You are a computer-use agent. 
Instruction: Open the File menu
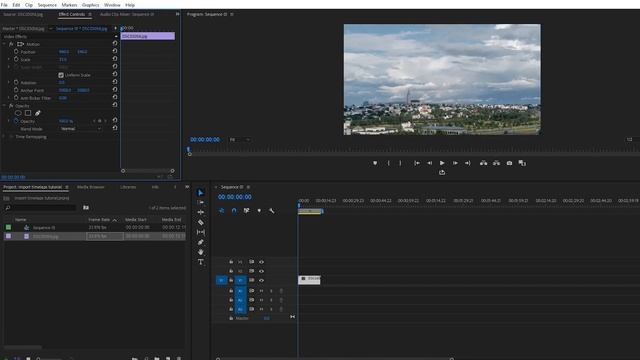4,5
